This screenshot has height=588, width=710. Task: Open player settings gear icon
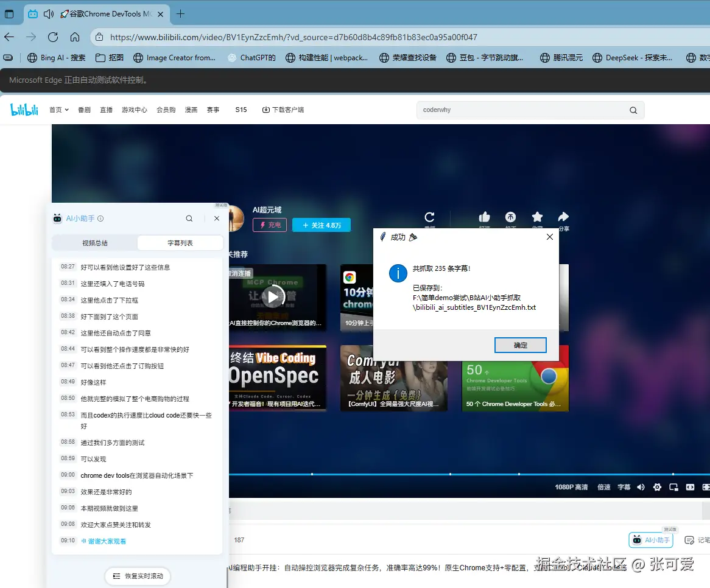pyautogui.click(x=657, y=487)
